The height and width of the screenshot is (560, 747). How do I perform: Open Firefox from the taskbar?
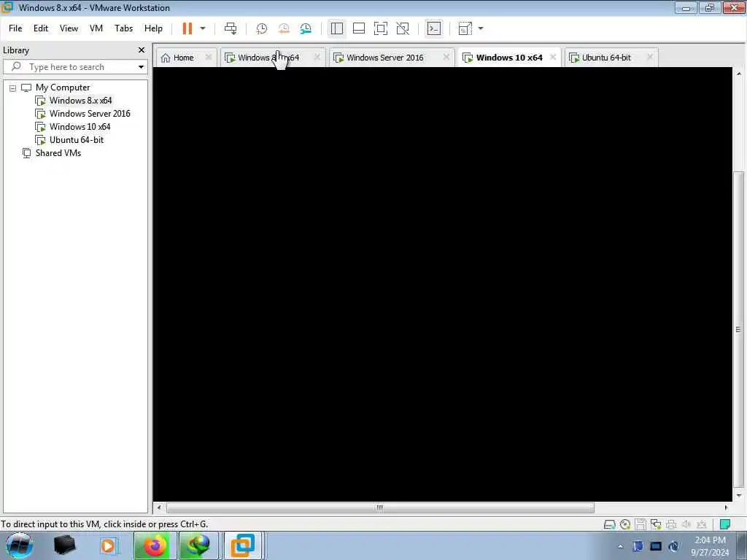click(155, 545)
